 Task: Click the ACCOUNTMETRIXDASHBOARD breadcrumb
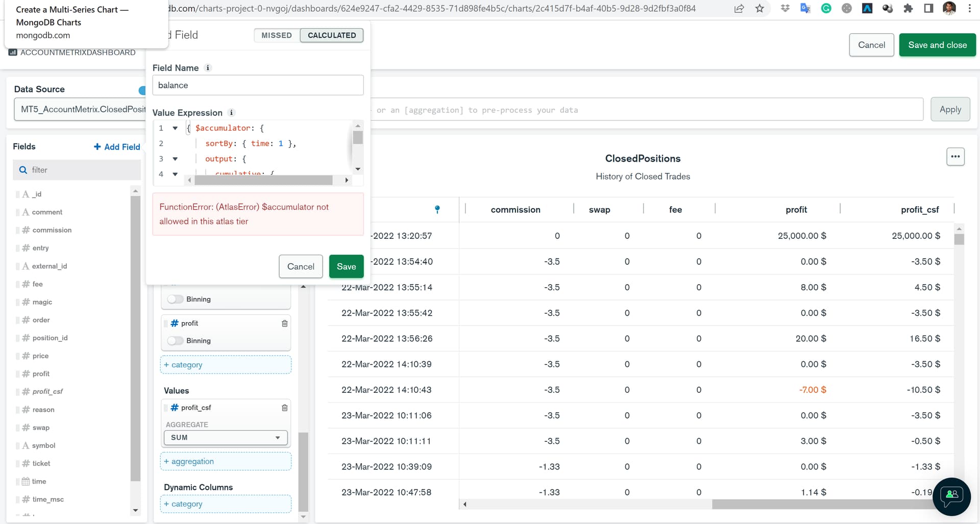[78, 53]
